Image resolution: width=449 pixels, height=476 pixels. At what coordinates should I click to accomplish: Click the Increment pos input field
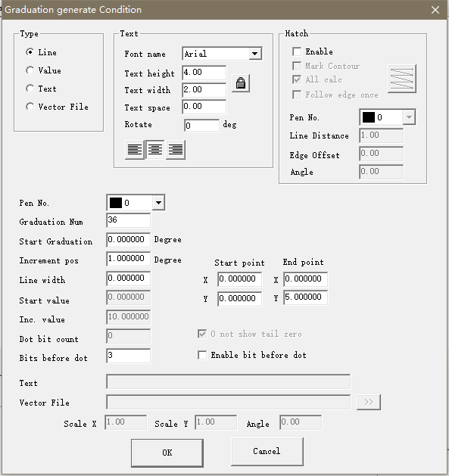129,259
